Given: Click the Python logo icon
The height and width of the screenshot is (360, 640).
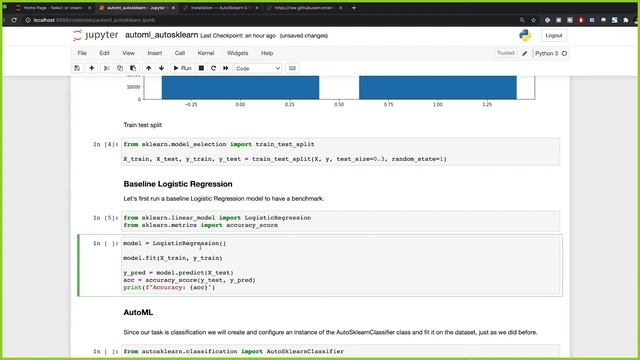Looking at the screenshot, I should [525, 36].
